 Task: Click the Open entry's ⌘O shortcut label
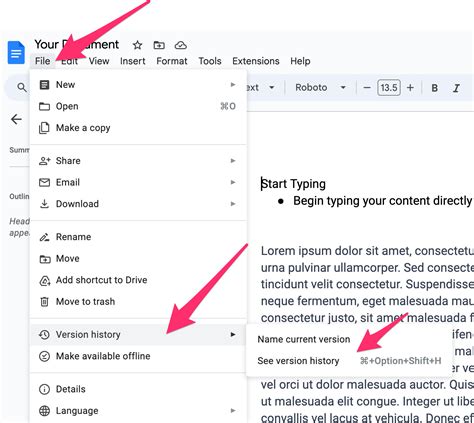click(228, 106)
